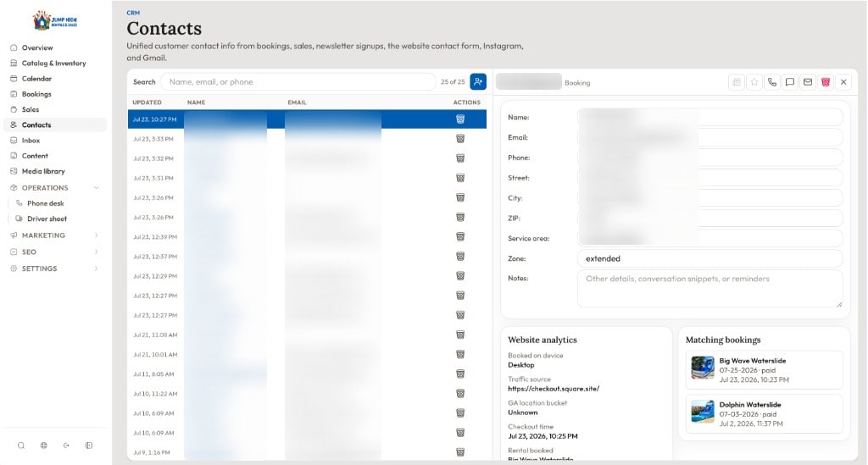
Task: Open the Inbox
Action: coord(55,141)
